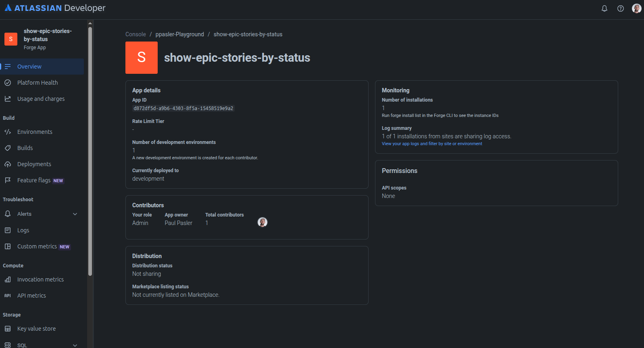The width and height of the screenshot is (644, 348).
Task: Click the NEW badge next to Custom metrics
Action: [x=65, y=247]
